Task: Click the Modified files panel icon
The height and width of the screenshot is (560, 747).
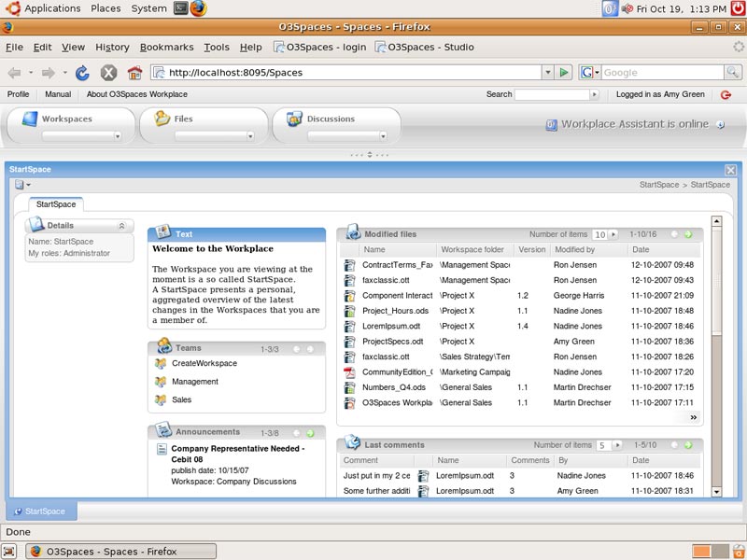Action: point(354,231)
